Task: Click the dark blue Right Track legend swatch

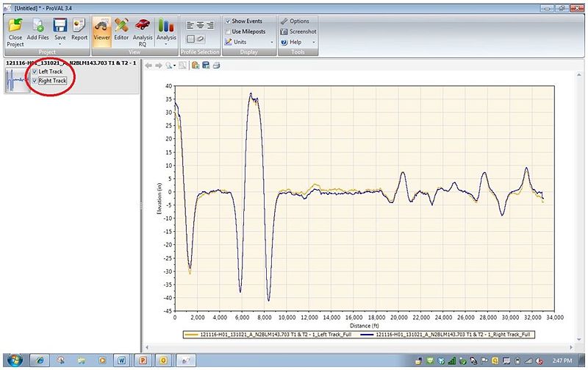Action: pos(367,335)
